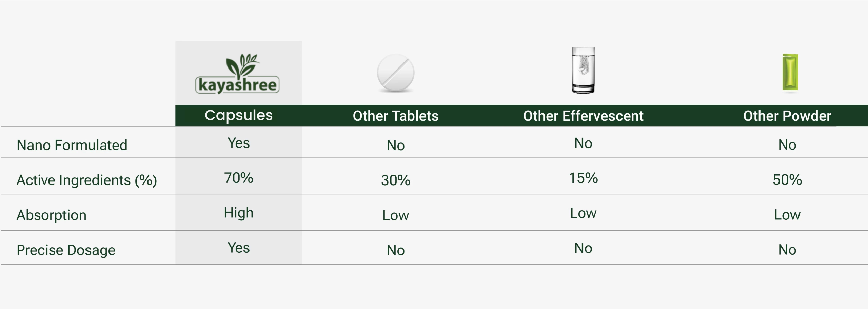Viewport: 868px width, 309px height.
Task: Click the 70% capsules value
Action: (x=238, y=178)
